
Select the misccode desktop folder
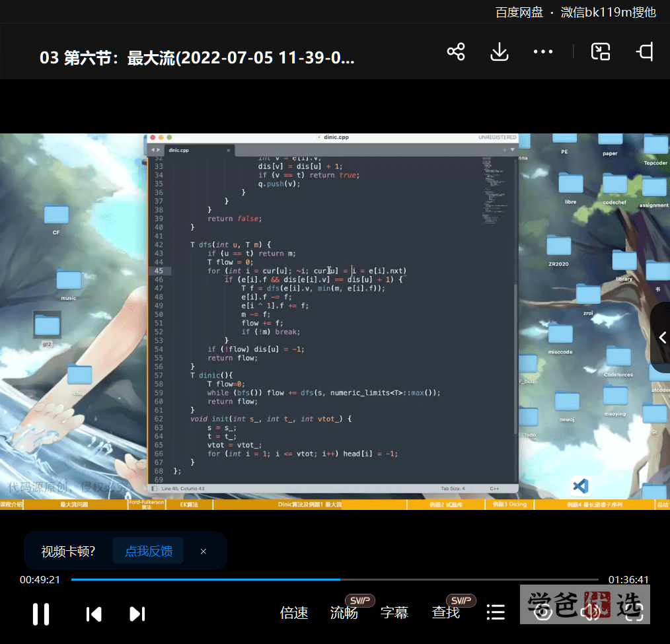(560, 339)
